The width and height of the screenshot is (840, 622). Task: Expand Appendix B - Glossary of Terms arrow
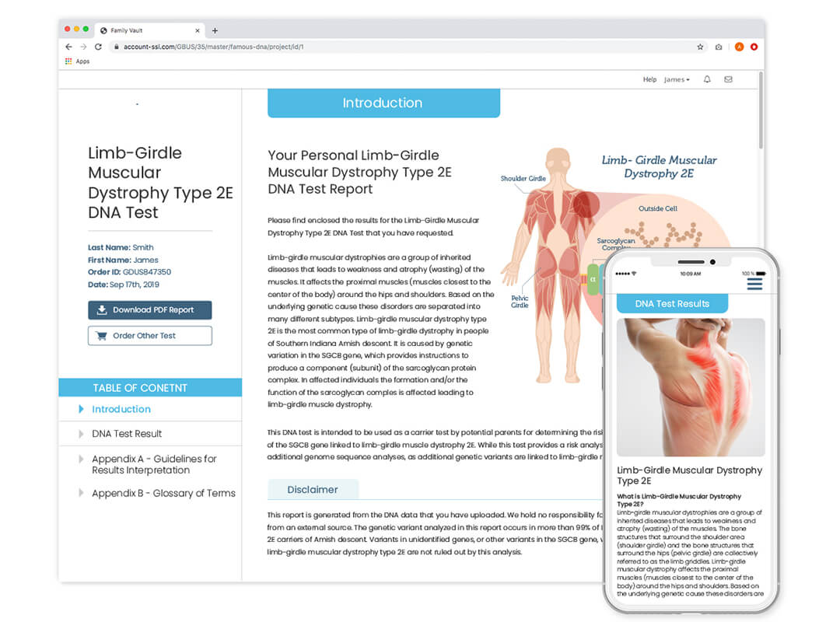click(x=81, y=493)
